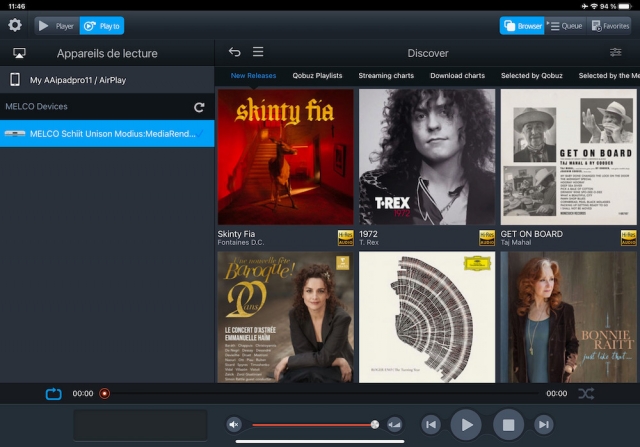Open the Baroque! Emmanuelle Haïm album cover
The height and width of the screenshot is (447, 640).
click(285, 317)
